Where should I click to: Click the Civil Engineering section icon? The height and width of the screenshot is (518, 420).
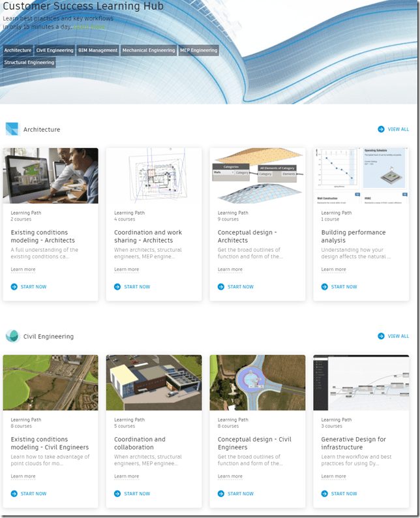[x=12, y=336]
